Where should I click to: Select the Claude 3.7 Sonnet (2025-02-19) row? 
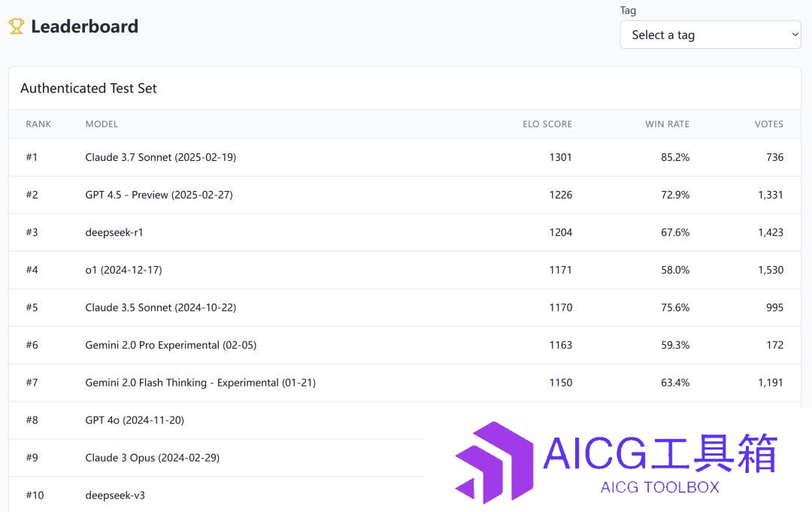(405, 157)
